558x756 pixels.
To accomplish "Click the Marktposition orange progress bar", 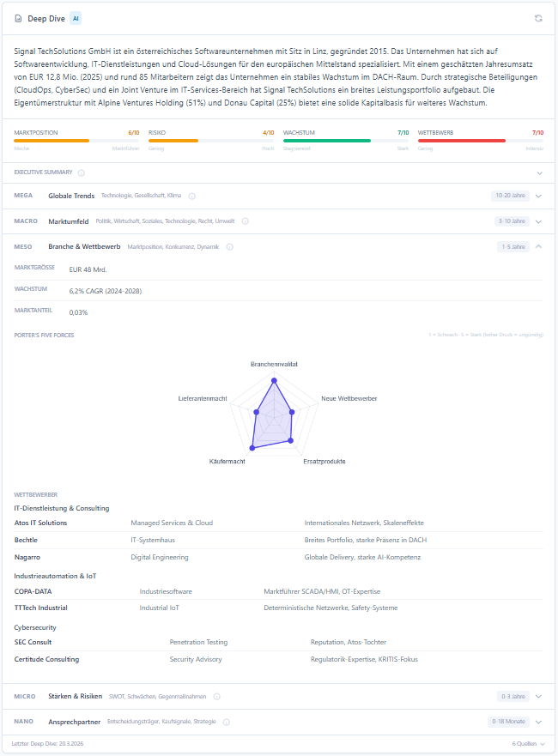I will click(x=52, y=141).
